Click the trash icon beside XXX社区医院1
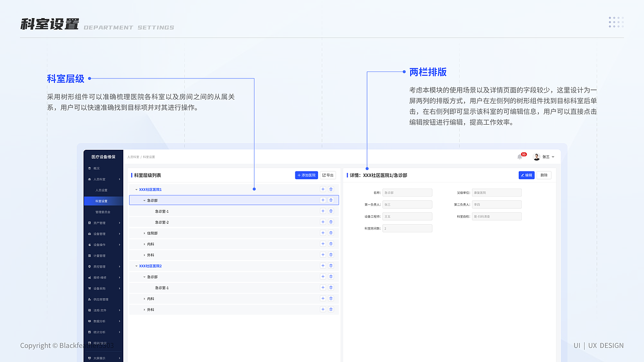644x362 pixels. tap(331, 189)
